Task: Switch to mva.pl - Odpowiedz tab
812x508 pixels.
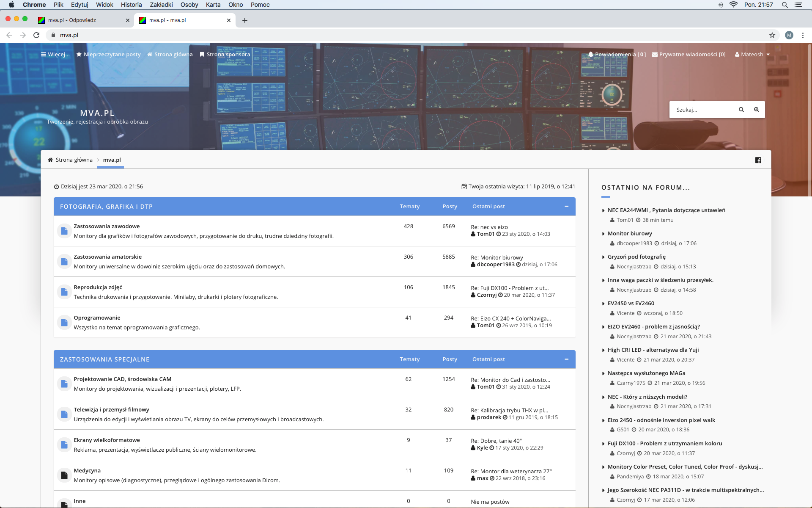Action: (x=72, y=20)
